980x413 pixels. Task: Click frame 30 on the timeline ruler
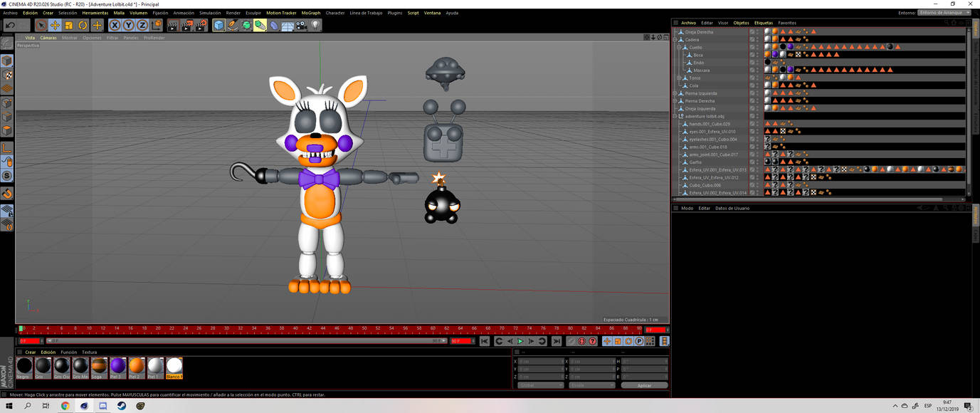(x=227, y=329)
